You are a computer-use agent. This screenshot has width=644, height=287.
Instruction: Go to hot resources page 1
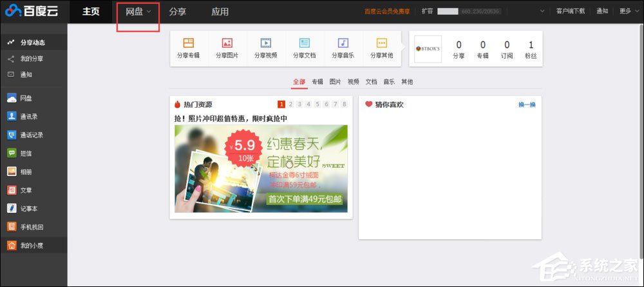[x=281, y=104]
